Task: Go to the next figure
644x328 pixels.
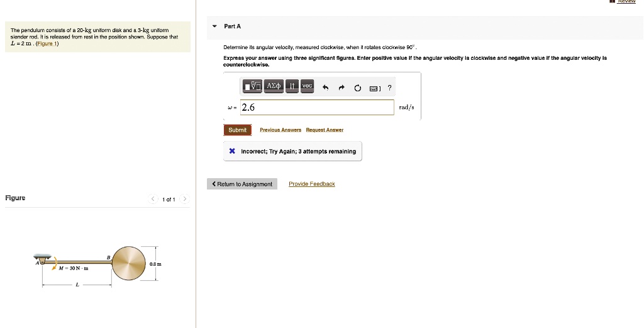Action: [x=185, y=200]
